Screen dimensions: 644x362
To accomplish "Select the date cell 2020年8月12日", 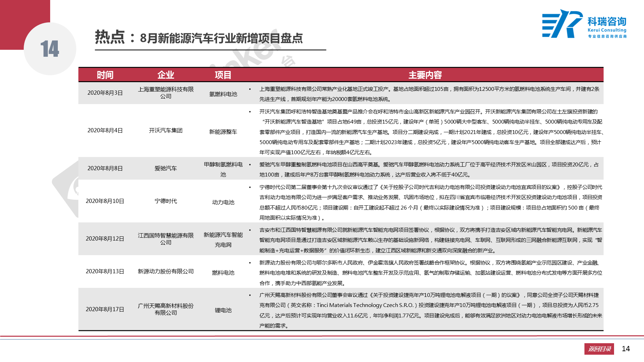I will [105, 239].
